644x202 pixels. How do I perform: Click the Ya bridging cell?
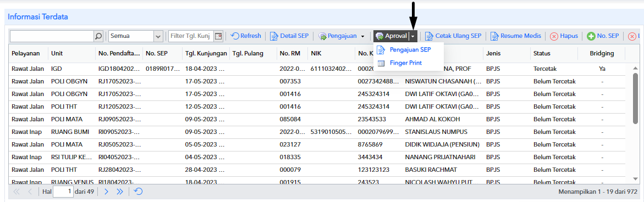(x=602, y=69)
